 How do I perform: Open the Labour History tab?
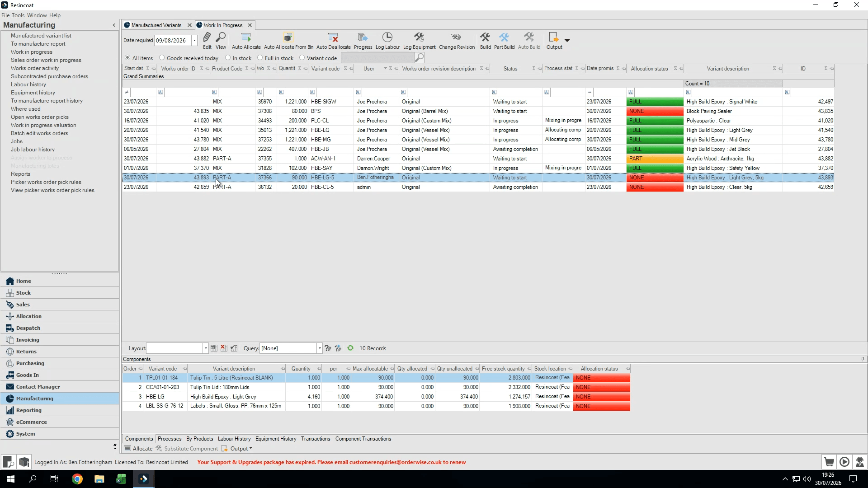pyautogui.click(x=234, y=439)
